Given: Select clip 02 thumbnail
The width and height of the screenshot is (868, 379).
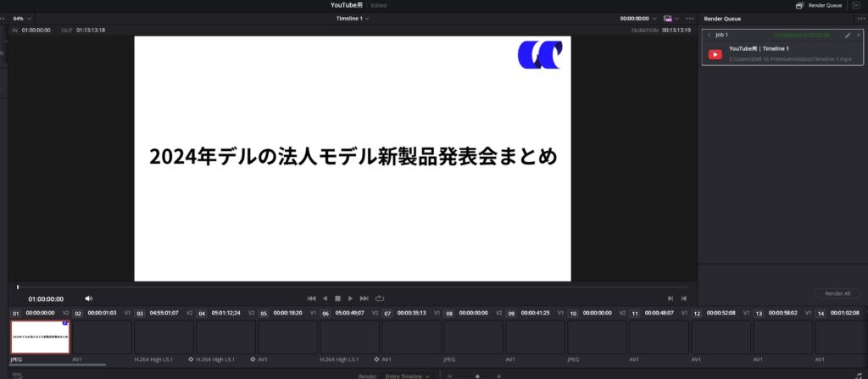Looking at the screenshot, I should [103, 337].
